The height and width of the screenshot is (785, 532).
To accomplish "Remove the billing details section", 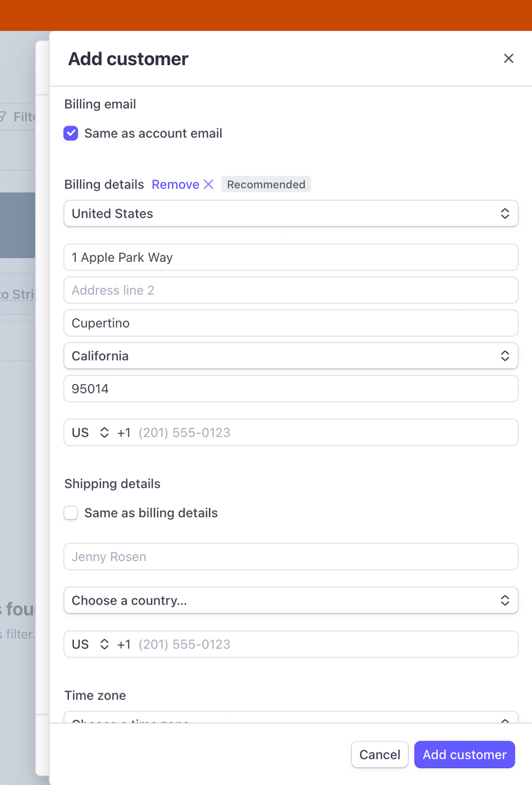I will coord(174,184).
